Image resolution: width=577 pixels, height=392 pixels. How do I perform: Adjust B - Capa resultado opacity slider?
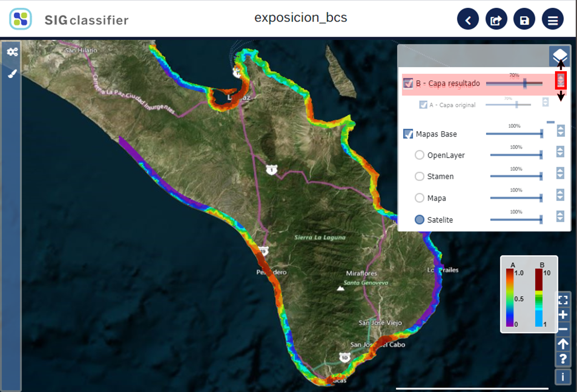[514, 83]
